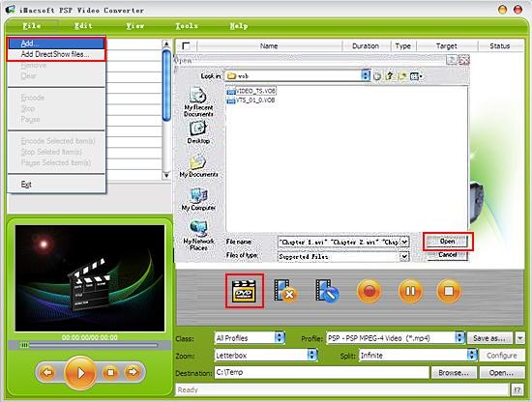Screen dimensions: 532x402
Task: Click the Open... destination folder button
Action: [501, 372]
